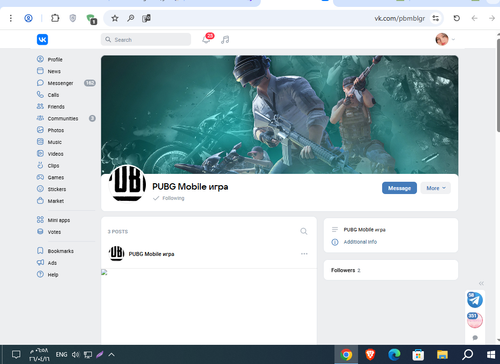This screenshot has height=364, width=500.
Task: Open Chrome from the taskbar
Action: (x=346, y=355)
